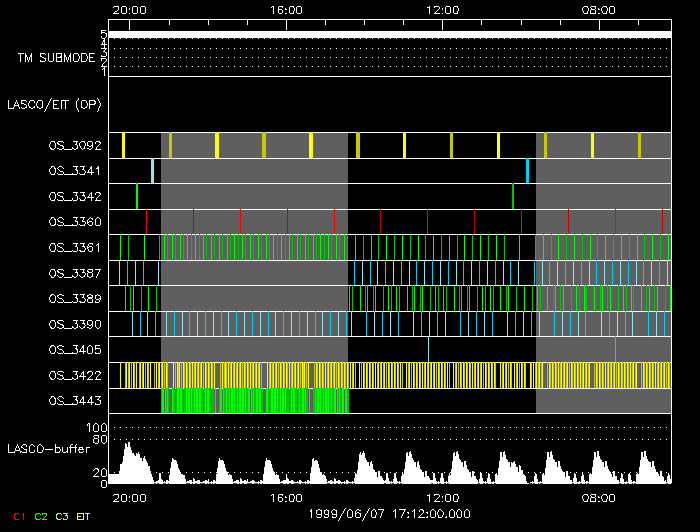
Task: Click the red C1 legend entry
Action: click(18, 516)
